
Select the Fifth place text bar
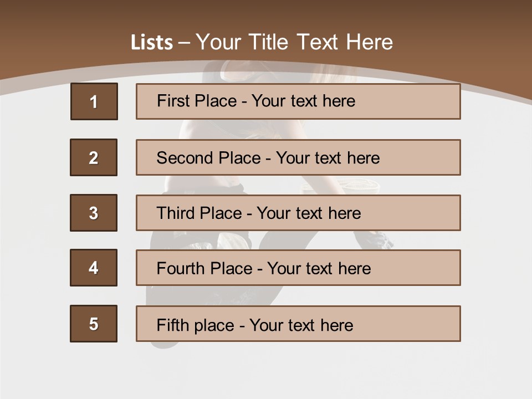click(x=298, y=324)
